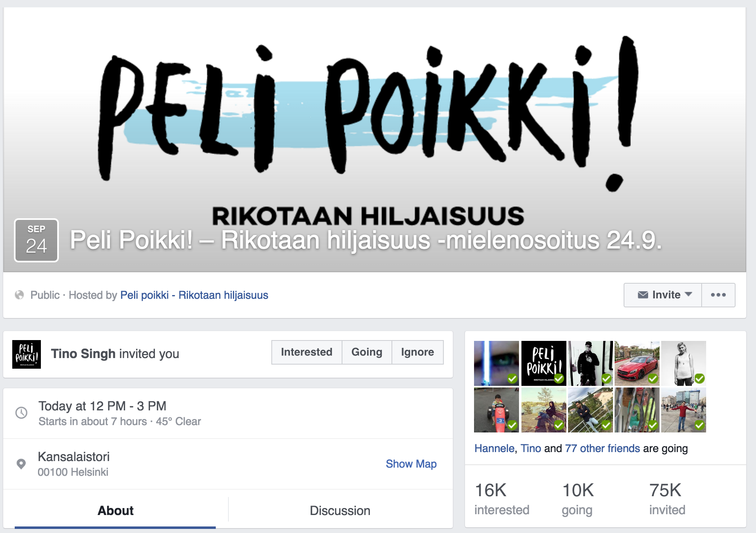Open host page Peli poikki - Rikotaan hiljaisuus
Viewport: 756px width, 533px height.
(x=194, y=295)
